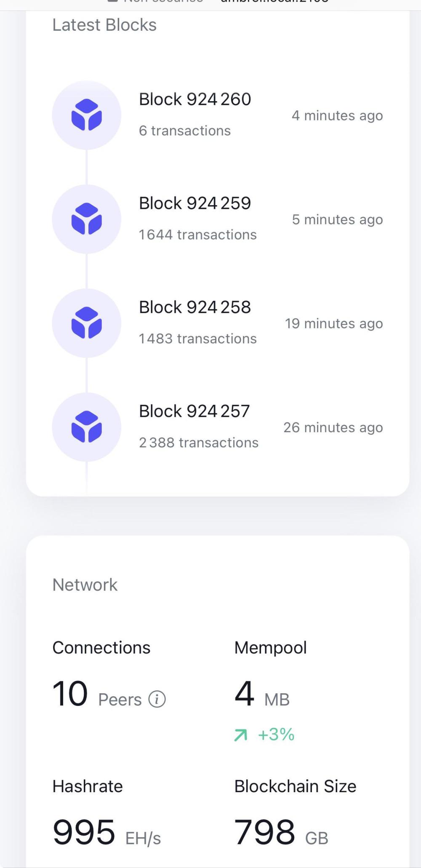
Task: Click the cube icon for Block 924 260
Action: [x=87, y=115]
